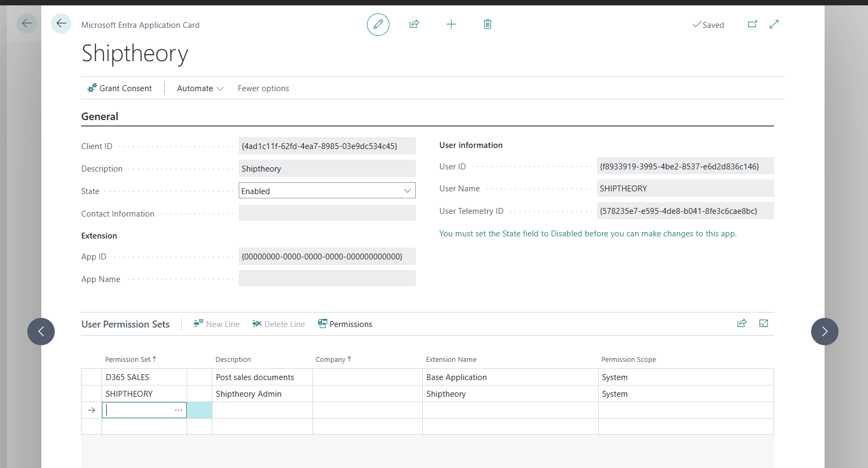Go back using the card back arrow
Image resolution: width=868 pixels, height=468 pixels.
coord(61,24)
